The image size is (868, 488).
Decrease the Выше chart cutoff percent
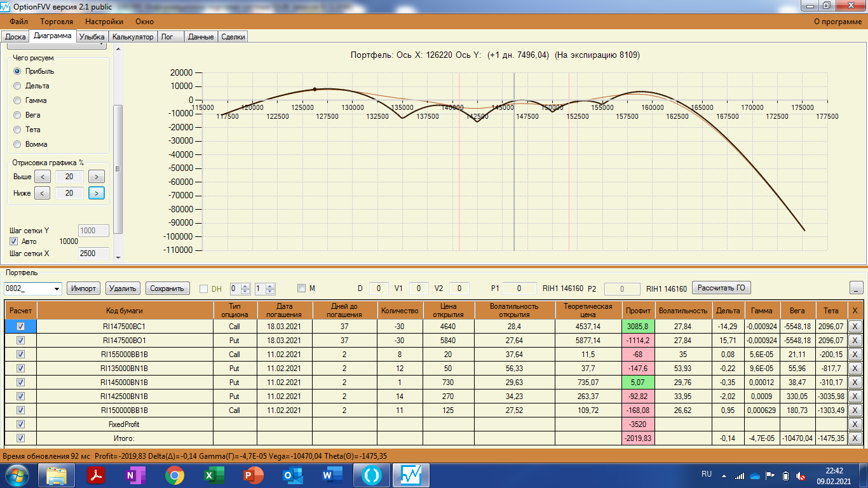pos(42,177)
